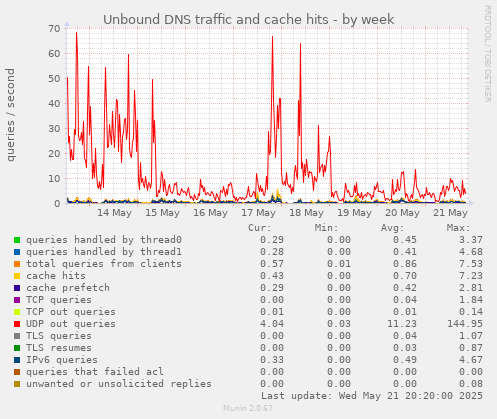
Task: Click the olive unsolicited replies legend swatch
Action: pos(17,384)
